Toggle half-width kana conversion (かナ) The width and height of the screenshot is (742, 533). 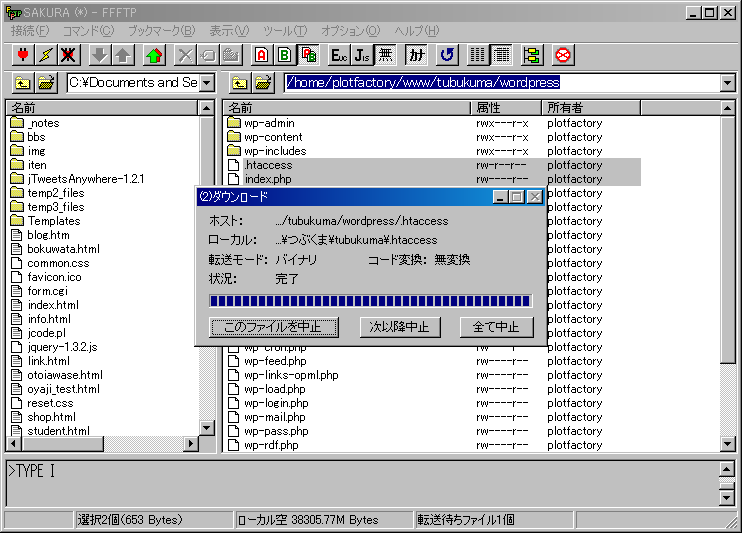coord(416,55)
